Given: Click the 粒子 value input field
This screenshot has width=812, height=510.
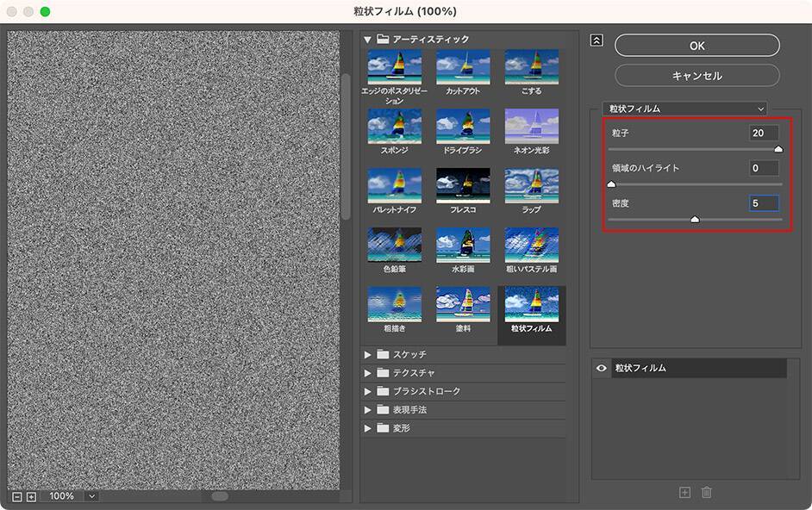Looking at the screenshot, I should [x=764, y=133].
